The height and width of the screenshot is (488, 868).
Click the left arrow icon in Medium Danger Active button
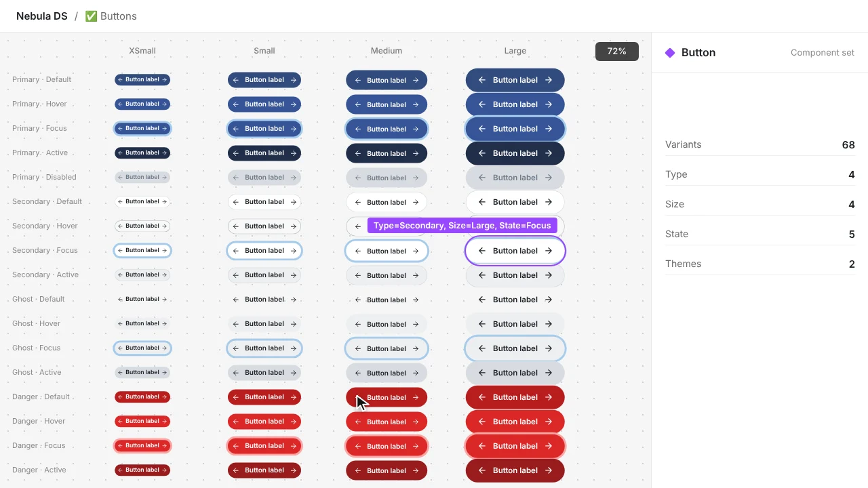[x=357, y=470]
